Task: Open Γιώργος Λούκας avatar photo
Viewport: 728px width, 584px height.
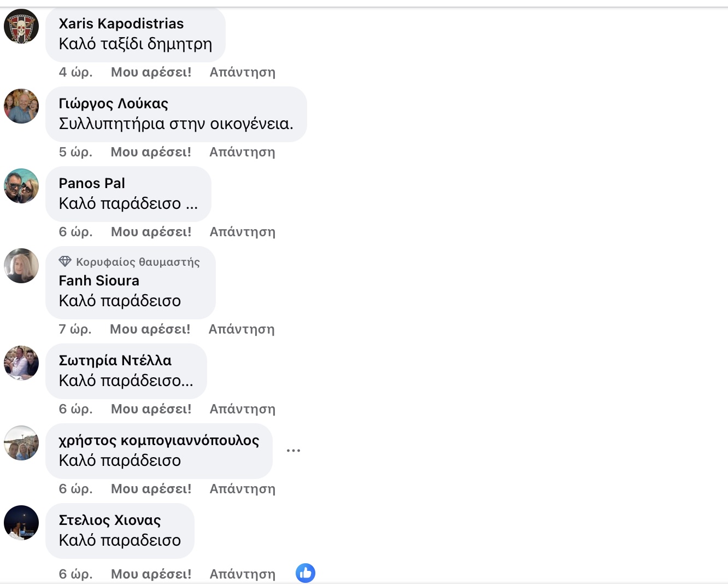Action: click(21, 106)
